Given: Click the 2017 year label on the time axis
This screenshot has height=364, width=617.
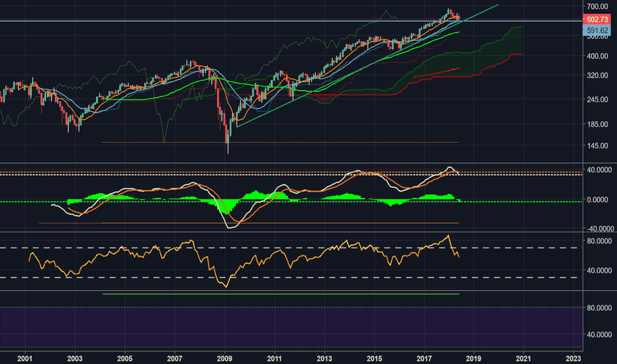Looking at the screenshot, I should [x=424, y=359].
